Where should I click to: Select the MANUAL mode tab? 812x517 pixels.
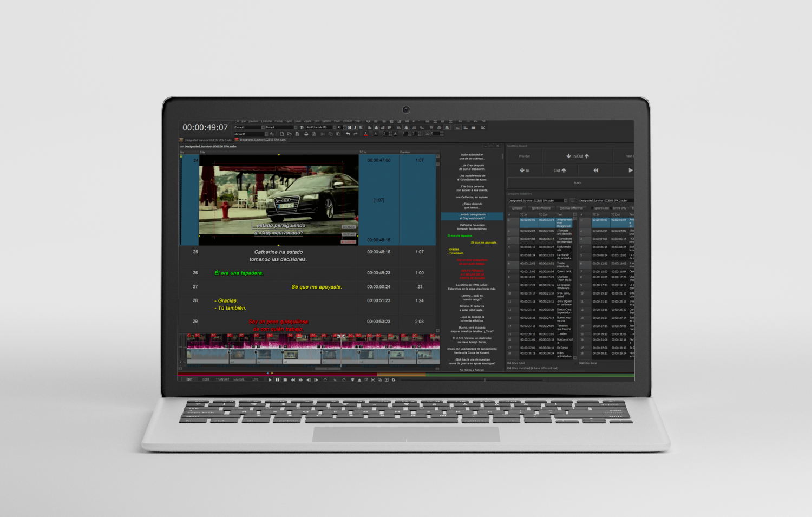click(239, 379)
